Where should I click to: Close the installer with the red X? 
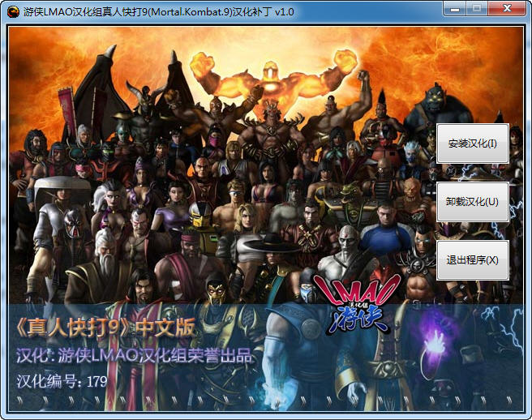507,9
